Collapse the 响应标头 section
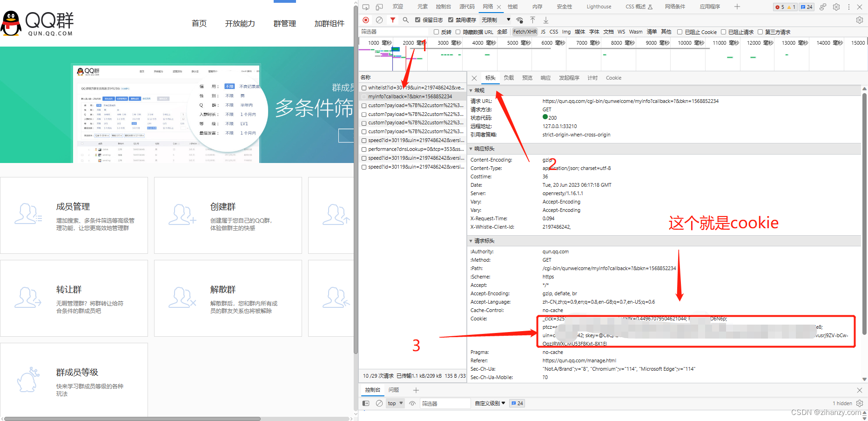Image resolution: width=868 pixels, height=421 pixels. 471,149
